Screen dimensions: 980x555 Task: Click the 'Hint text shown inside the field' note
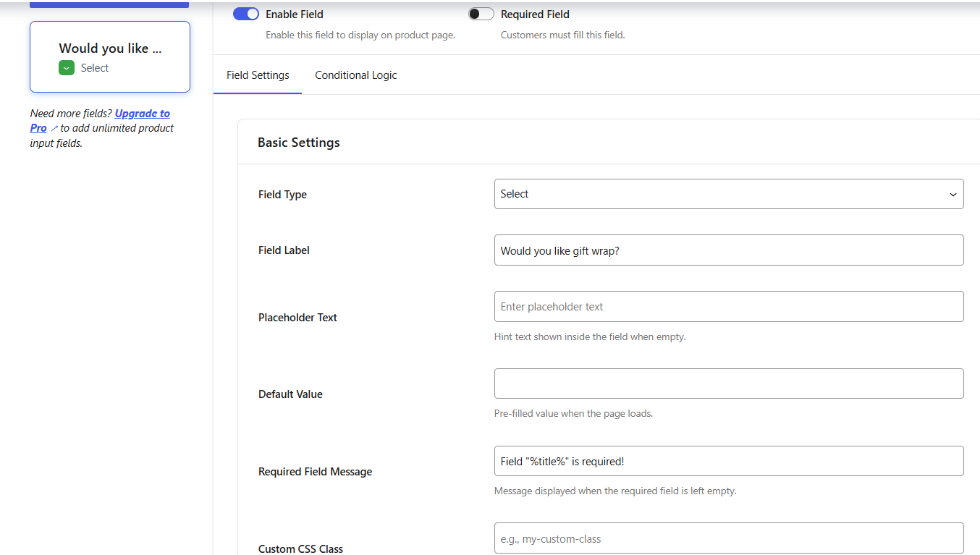click(x=590, y=337)
